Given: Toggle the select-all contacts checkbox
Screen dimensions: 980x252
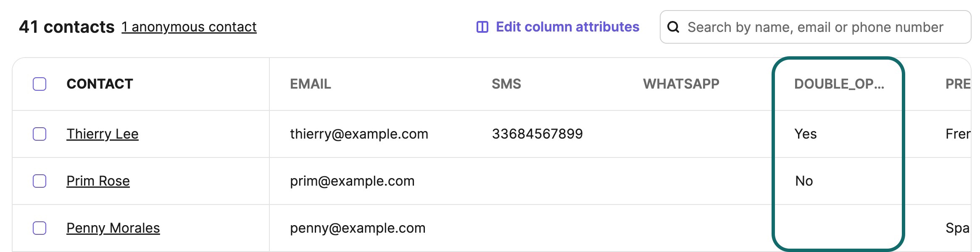Looking at the screenshot, I should click(x=40, y=84).
